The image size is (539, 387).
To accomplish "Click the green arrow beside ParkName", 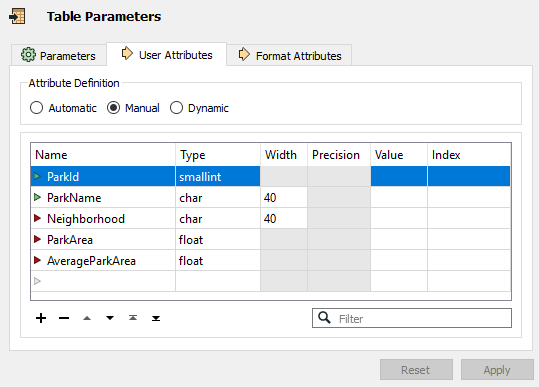I will tap(37, 197).
